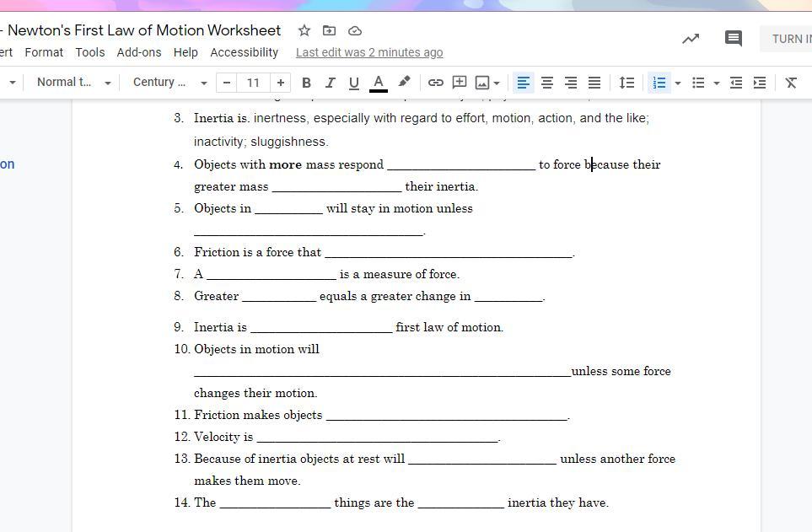Center align the text

tap(547, 83)
